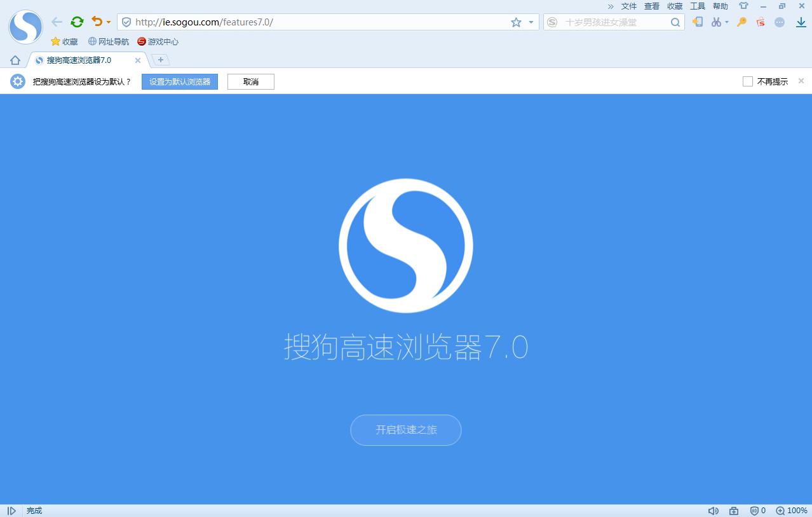
Task: Open the ad-blocker shield in status bar
Action: tap(754, 510)
